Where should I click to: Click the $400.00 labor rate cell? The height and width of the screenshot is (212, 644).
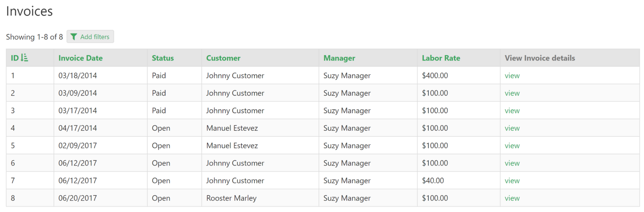(x=435, y=76)
